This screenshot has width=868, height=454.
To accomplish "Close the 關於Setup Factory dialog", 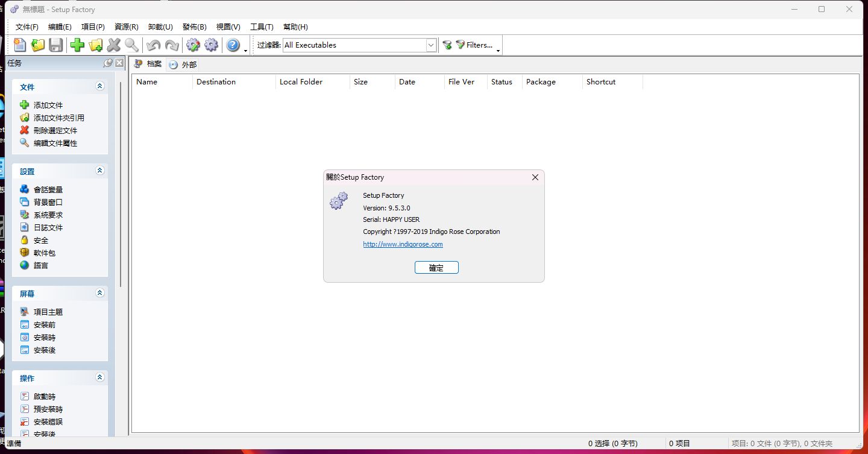I will (535, 177).
